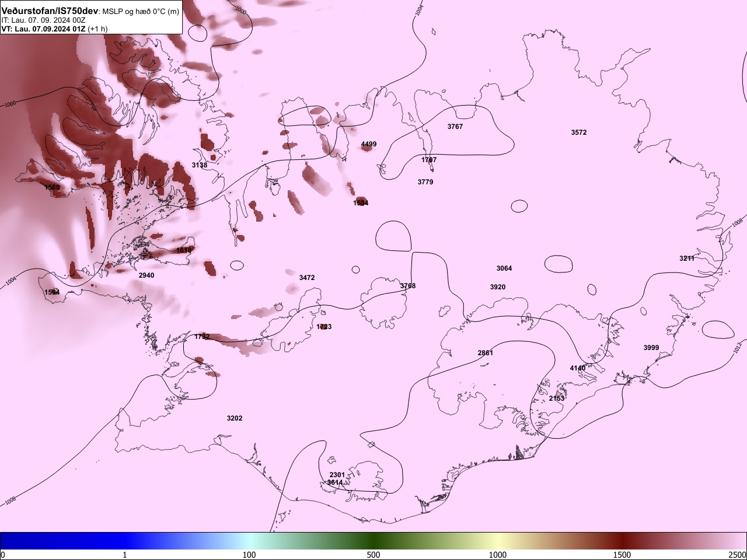Click the 3999 freezing level value
The image size is (747, 560).
[x=651, y=348]
